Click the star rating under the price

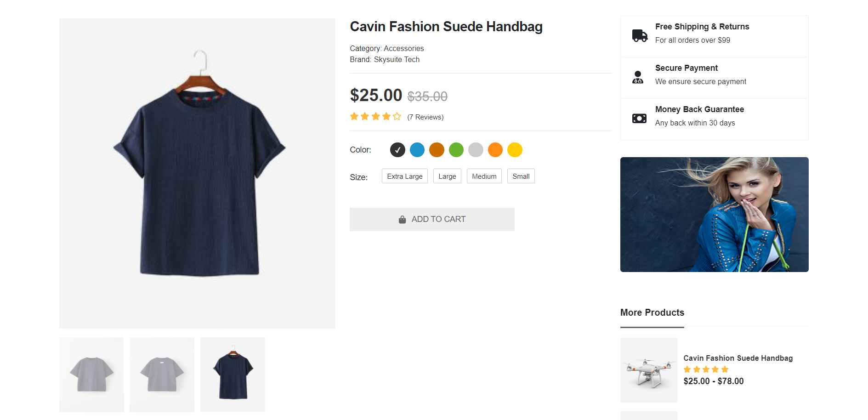375,117
